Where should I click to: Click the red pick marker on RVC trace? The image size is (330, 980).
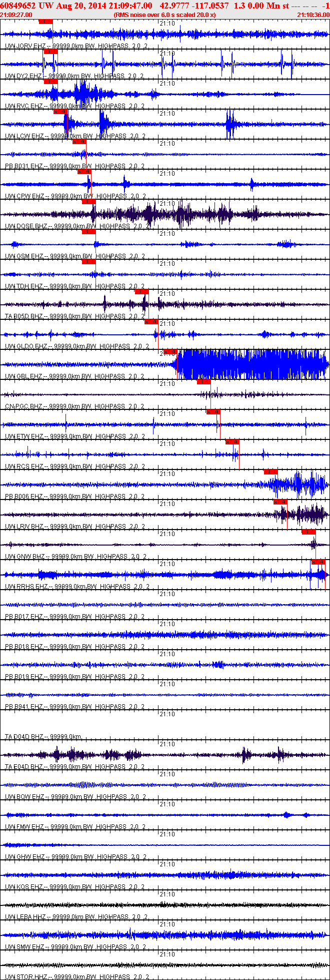[50, 82]
